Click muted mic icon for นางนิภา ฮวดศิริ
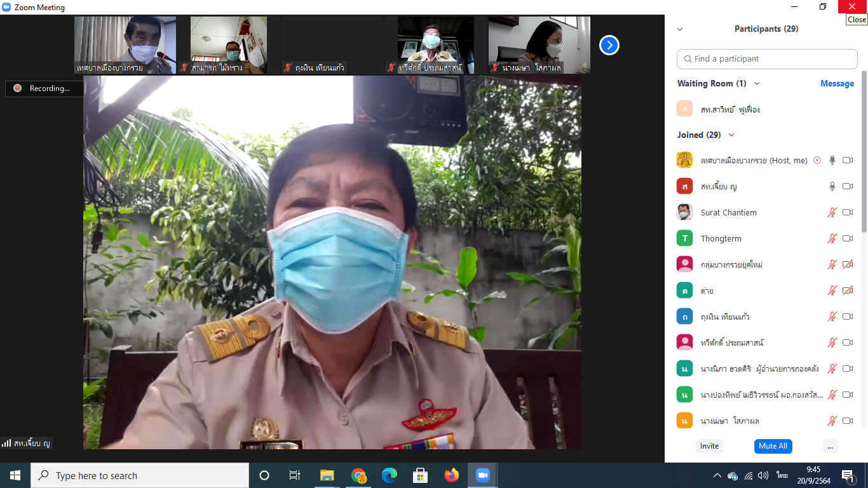Screen dimensions: 868x488 coord(832,369)
